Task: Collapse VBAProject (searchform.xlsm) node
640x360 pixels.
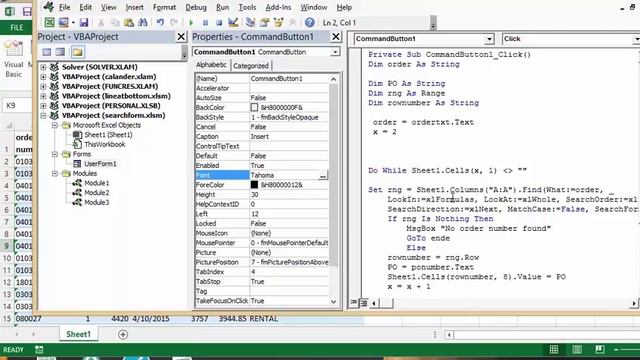Action: tap(43, 116)
